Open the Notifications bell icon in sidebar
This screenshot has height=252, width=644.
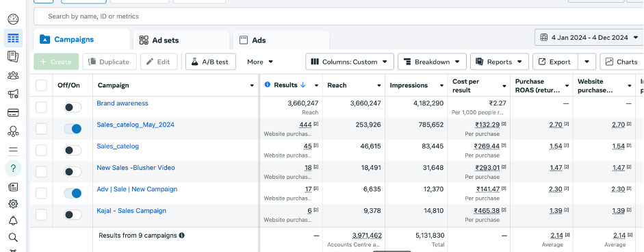pyautogui.click(x=13, y=220)
